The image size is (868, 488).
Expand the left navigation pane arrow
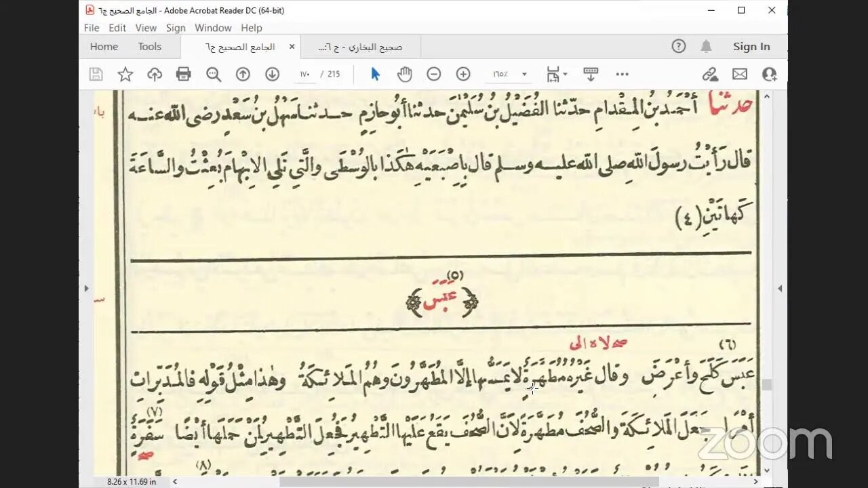85,288
